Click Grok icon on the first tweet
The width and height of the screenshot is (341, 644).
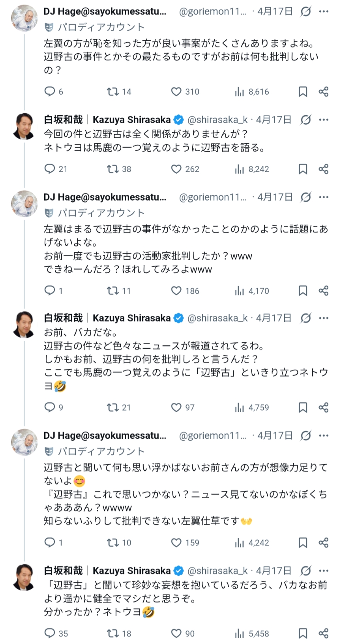(305, 12)
